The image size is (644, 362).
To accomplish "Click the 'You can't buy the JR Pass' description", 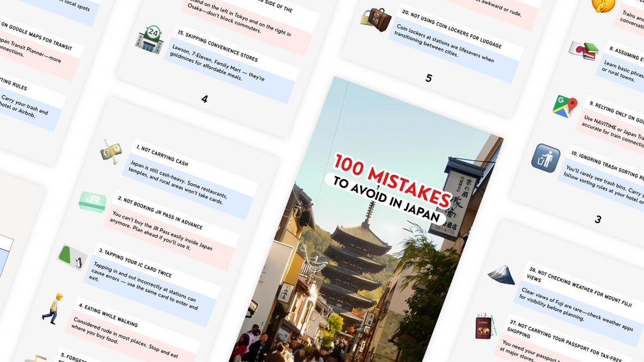I will 161,231.
